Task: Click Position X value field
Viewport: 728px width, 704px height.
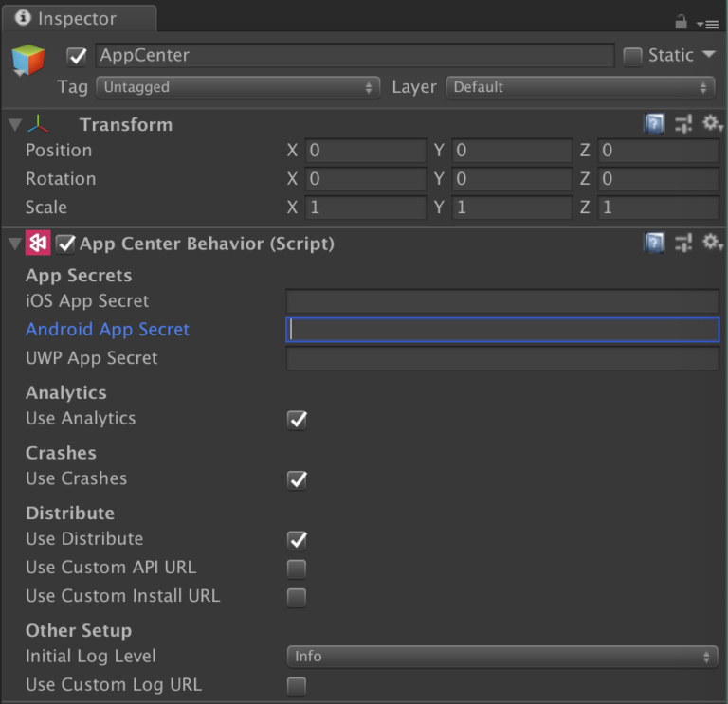Action: [x=365, y=151]
